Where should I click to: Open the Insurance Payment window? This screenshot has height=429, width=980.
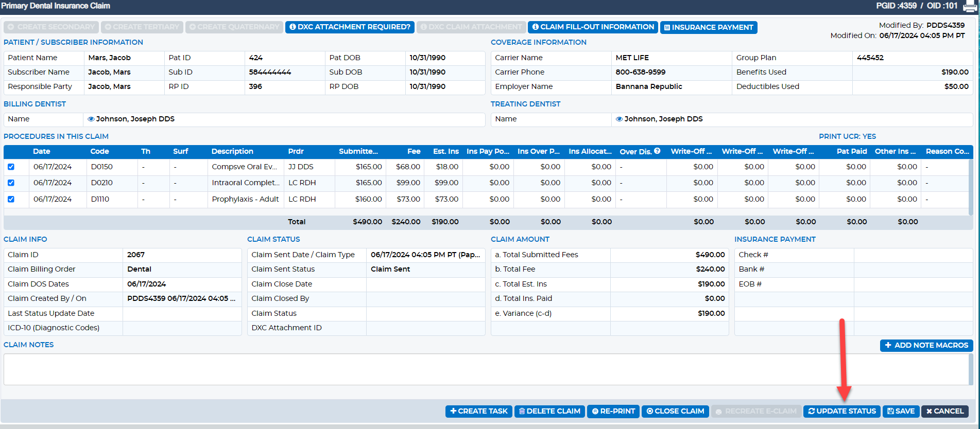point(709,27)
